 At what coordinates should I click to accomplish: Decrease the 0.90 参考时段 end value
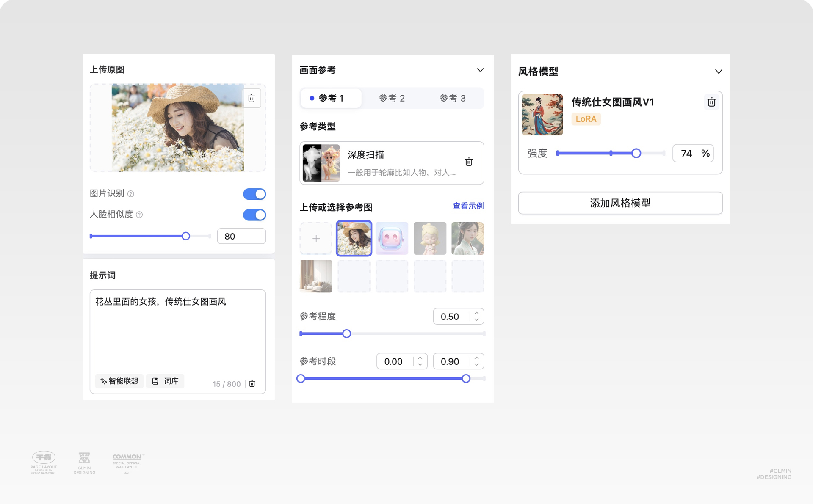pyautogui.click(x=477, y=364)
